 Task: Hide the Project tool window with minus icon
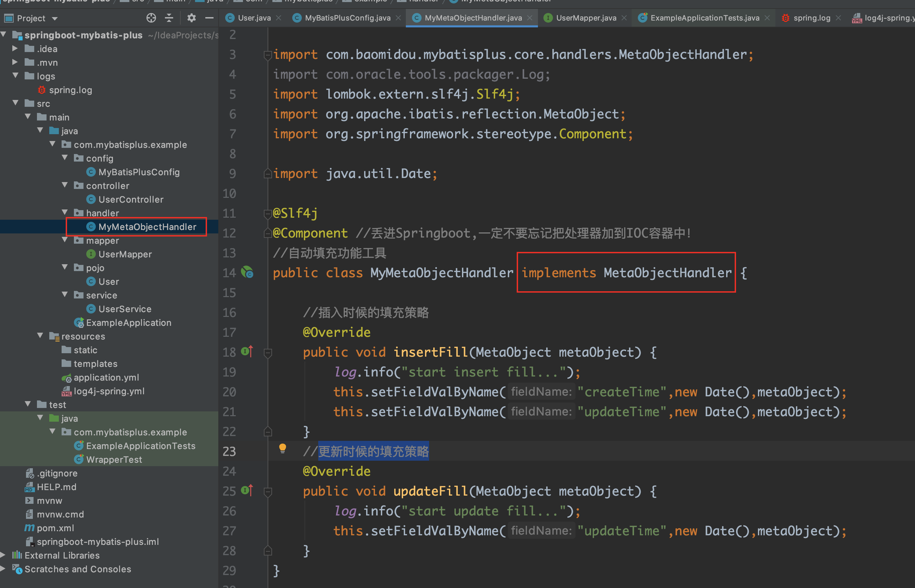(x=209, y=18)
